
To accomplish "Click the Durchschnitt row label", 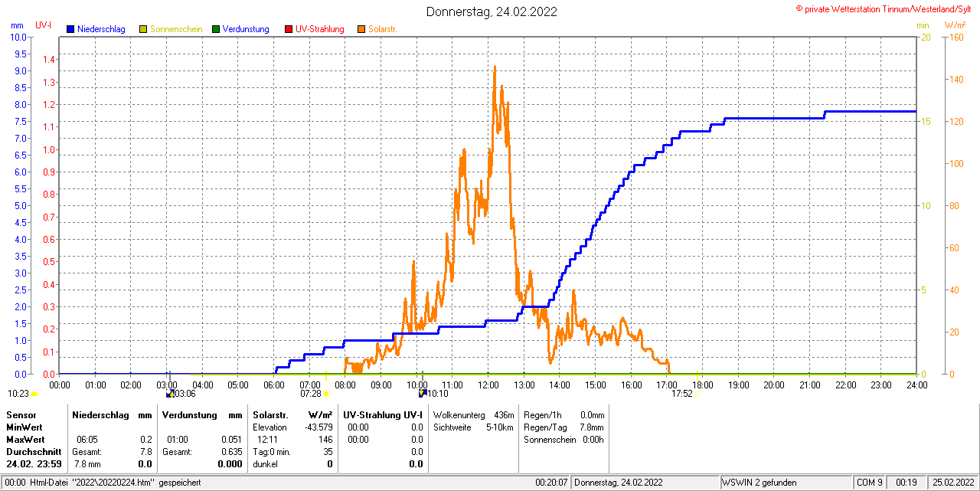I will 34,452.
